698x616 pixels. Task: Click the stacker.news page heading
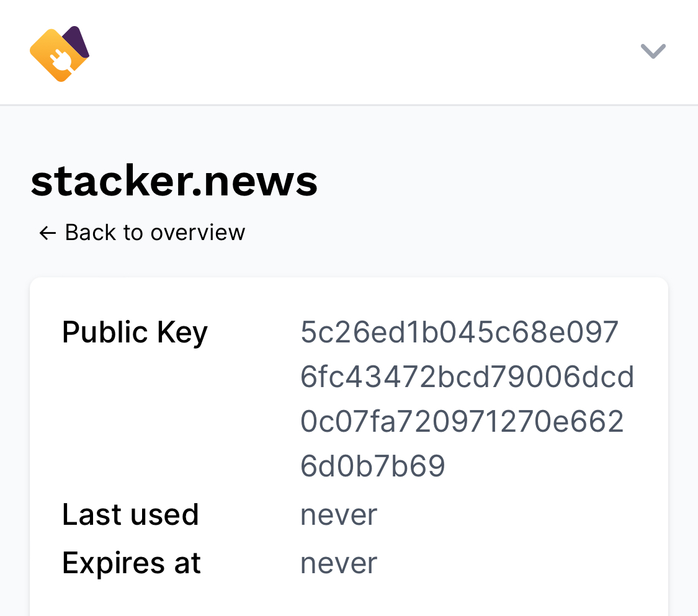[174, 182]
